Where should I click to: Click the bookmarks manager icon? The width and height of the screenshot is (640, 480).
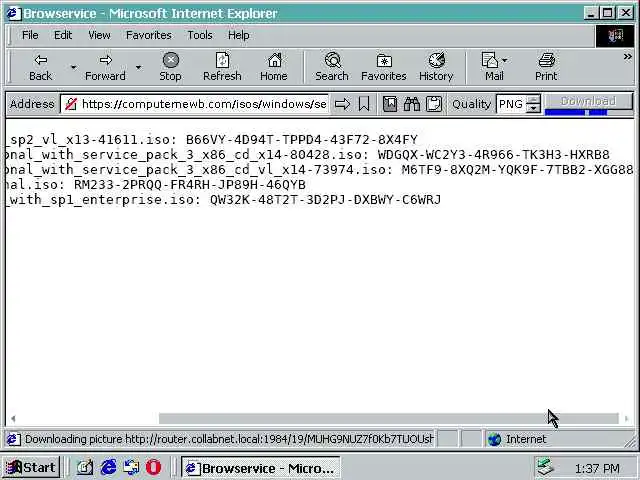[390, 104]
